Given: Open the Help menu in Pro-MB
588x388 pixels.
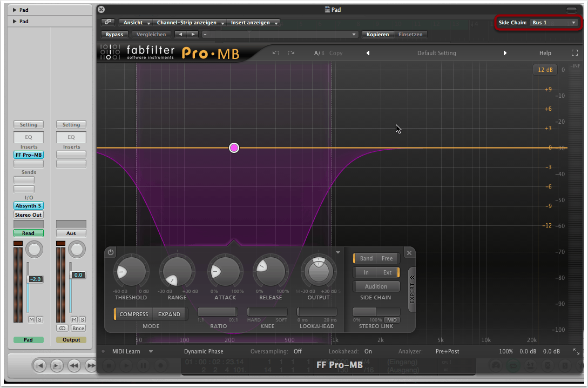Looking at the screenshot, I should click(545, 53).
